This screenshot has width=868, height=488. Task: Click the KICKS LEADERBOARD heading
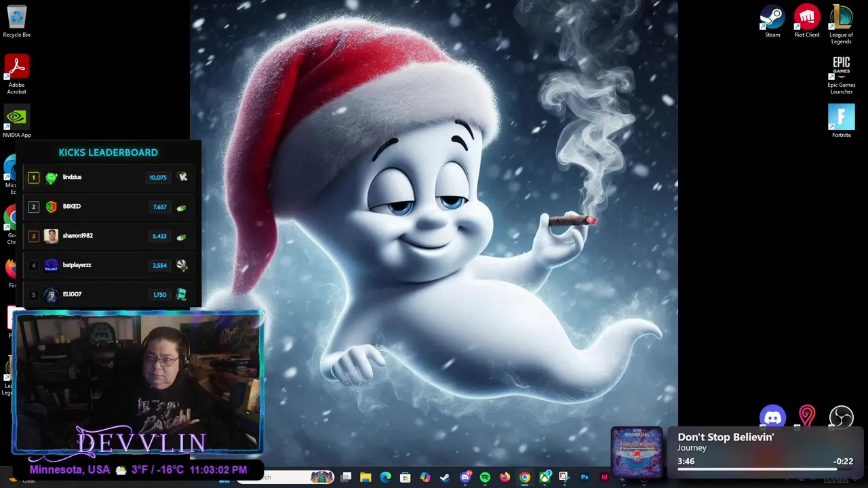[108, 152]
